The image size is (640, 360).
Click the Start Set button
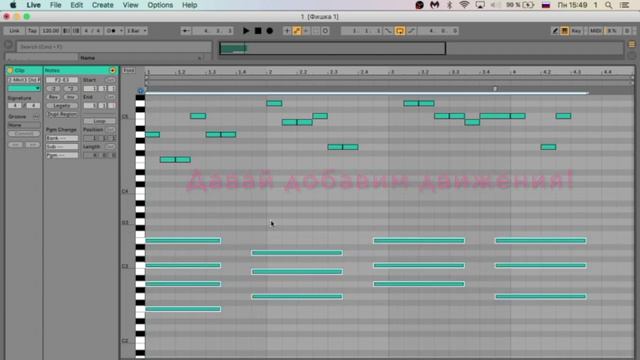click(110, 80)
